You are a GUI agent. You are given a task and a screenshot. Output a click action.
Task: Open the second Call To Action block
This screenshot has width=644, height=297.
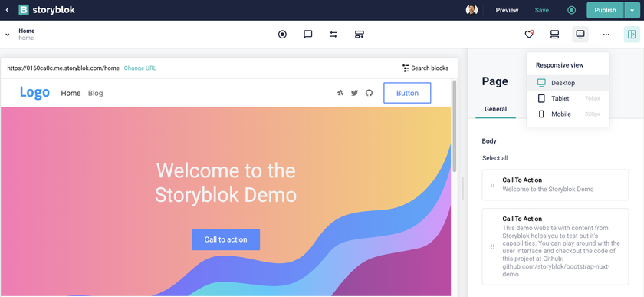555,246
